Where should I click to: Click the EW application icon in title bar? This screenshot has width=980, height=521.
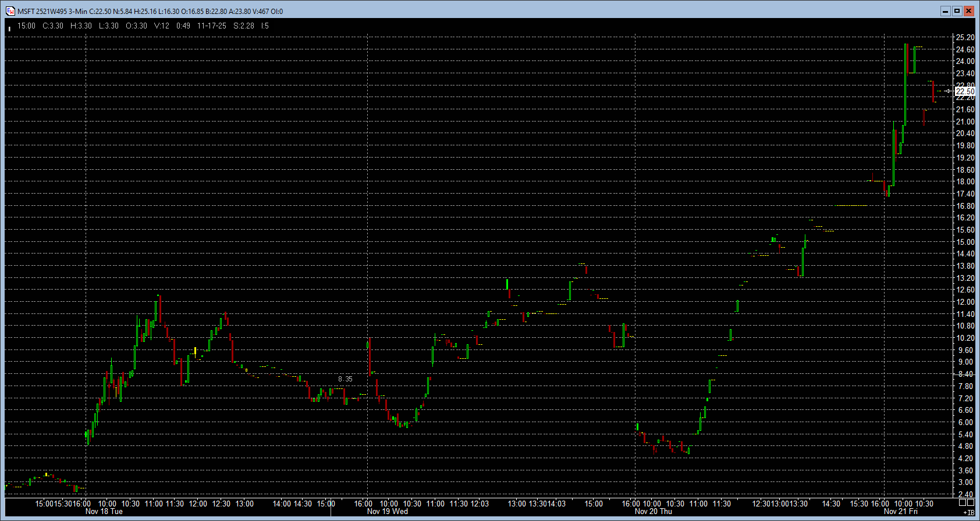point(10,11)
